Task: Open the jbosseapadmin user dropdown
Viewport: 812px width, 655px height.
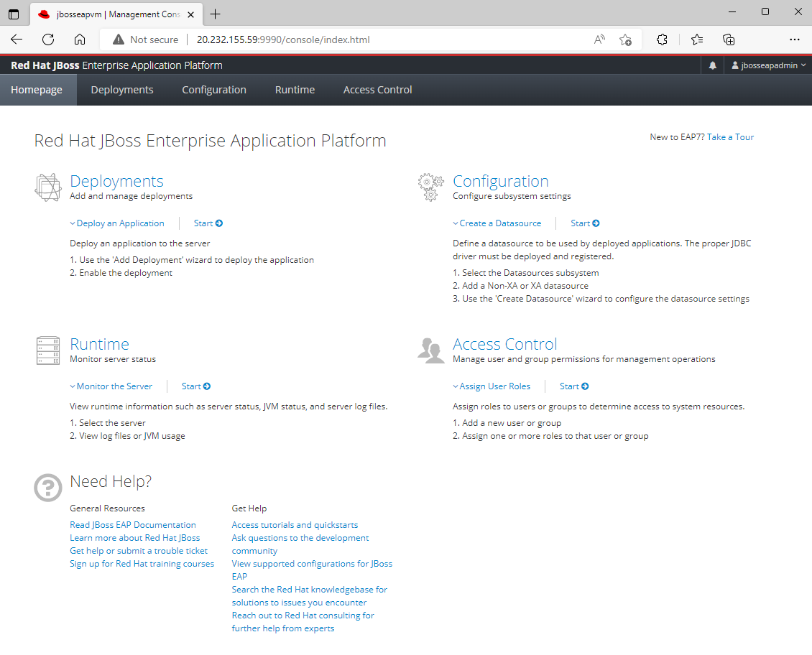Action: click(x=768, y=65)
